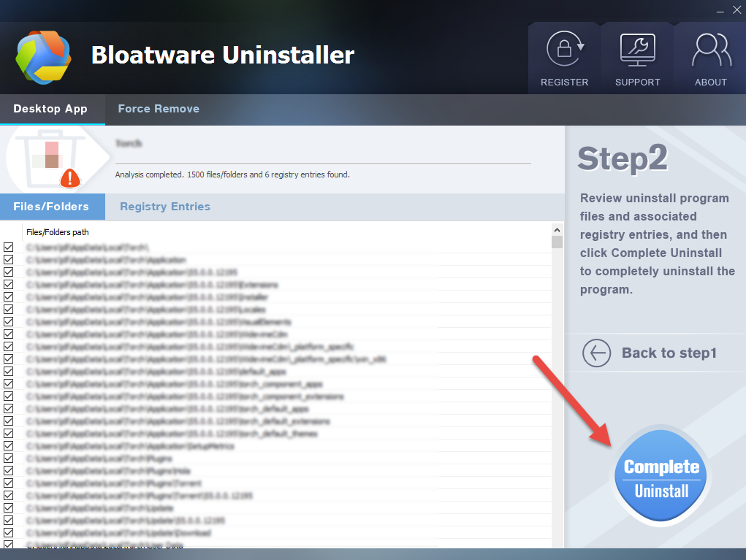
Task: Click the blurred Torch program name
Action: (129, 143)
